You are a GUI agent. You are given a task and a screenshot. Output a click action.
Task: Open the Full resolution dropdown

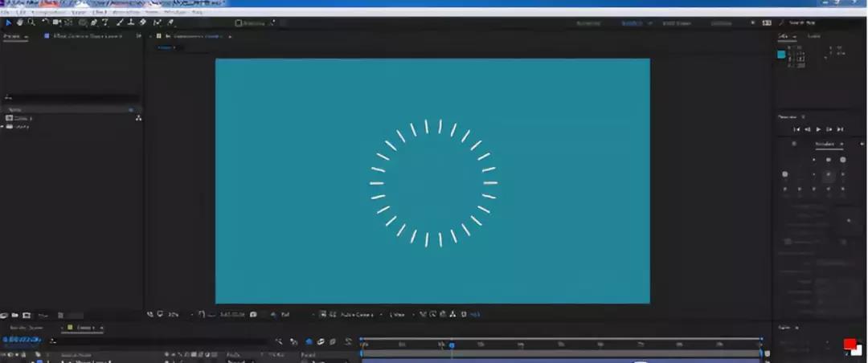285,314
